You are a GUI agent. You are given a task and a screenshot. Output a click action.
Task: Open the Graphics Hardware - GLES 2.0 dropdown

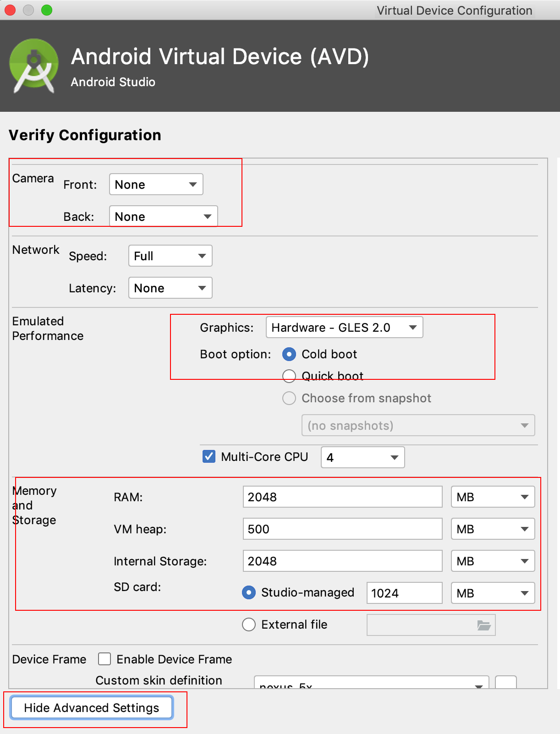tap(345, 328)
